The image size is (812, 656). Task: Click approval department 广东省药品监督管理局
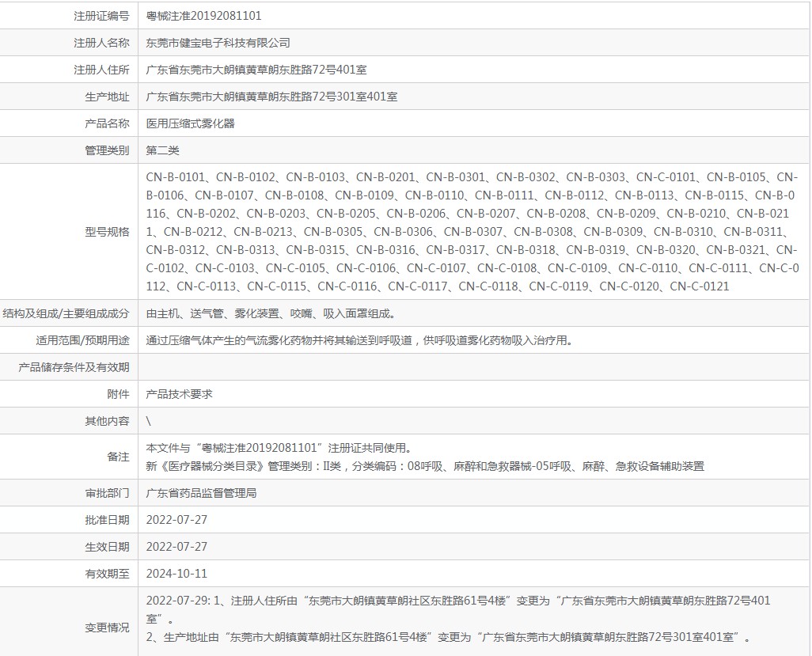(202, 494)
